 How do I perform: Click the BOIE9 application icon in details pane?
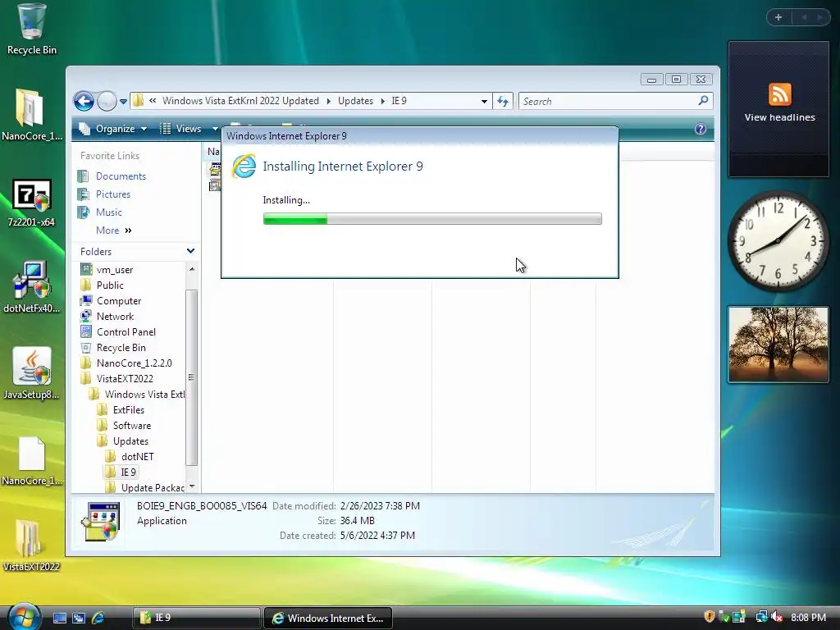100,521
